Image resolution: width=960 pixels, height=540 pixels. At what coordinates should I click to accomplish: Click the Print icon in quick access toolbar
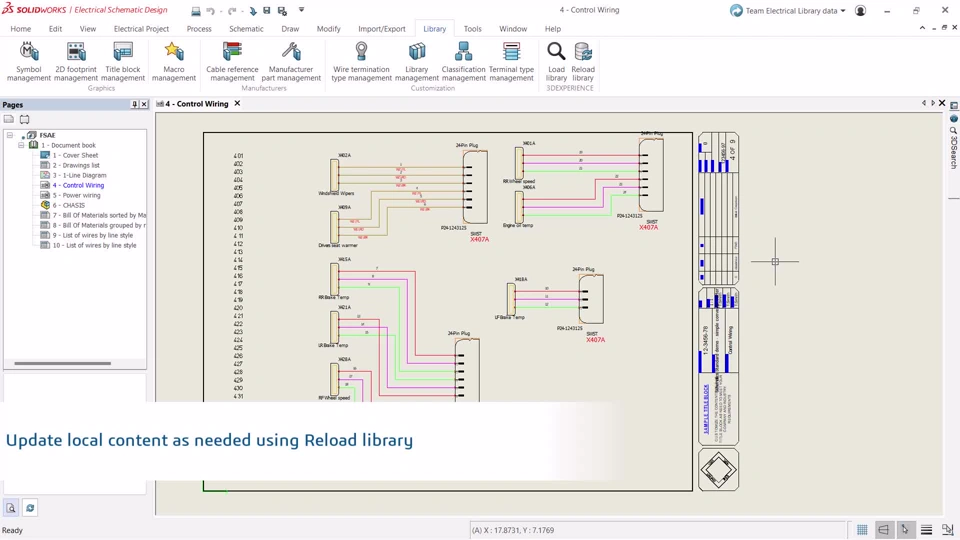(x=196, y=10)
